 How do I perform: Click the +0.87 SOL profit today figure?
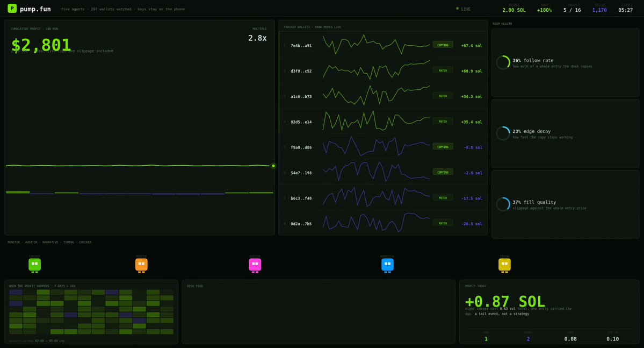505,301
